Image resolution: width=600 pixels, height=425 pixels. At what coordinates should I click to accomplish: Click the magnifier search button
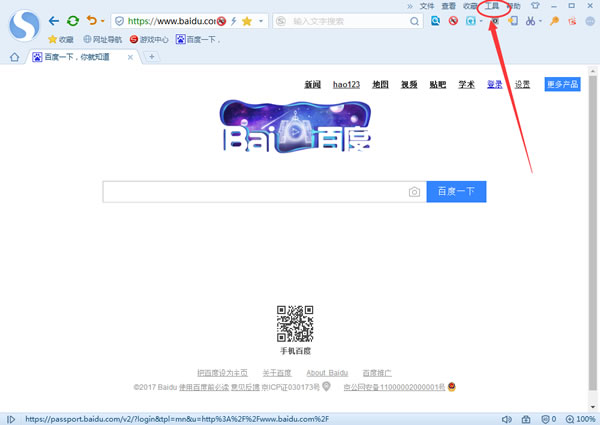click(414, 21)
